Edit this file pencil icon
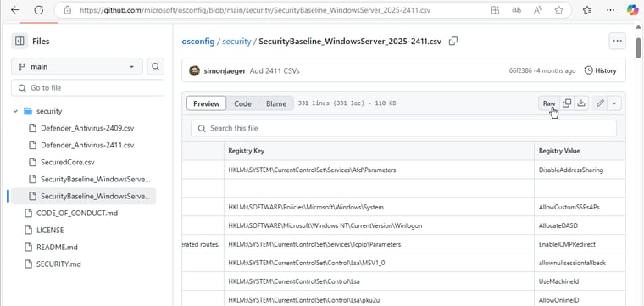 click(x=600, y=103)
